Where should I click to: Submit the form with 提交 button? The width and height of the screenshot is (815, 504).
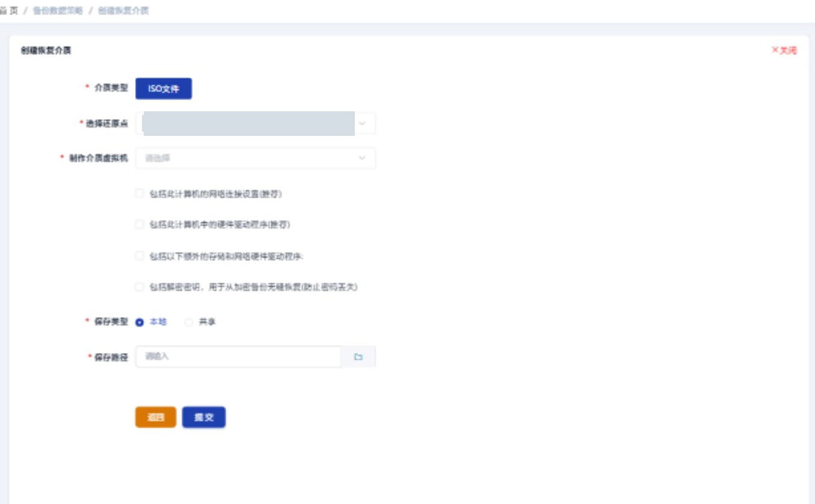[x=204, y=417]
